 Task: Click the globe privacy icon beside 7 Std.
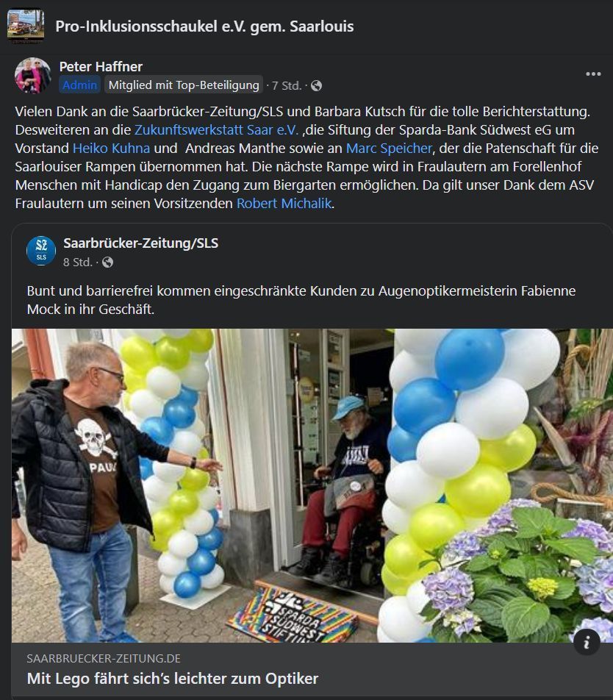(x=316, y=86)
